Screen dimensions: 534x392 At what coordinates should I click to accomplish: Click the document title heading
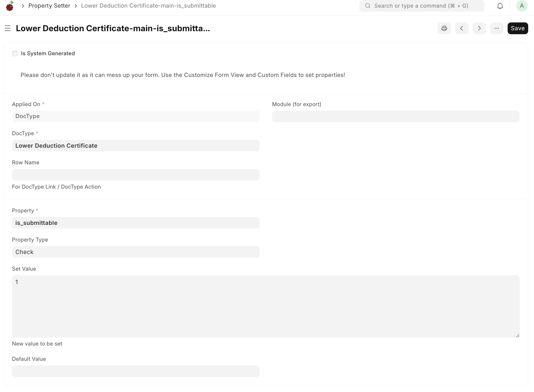coord(113,28)
